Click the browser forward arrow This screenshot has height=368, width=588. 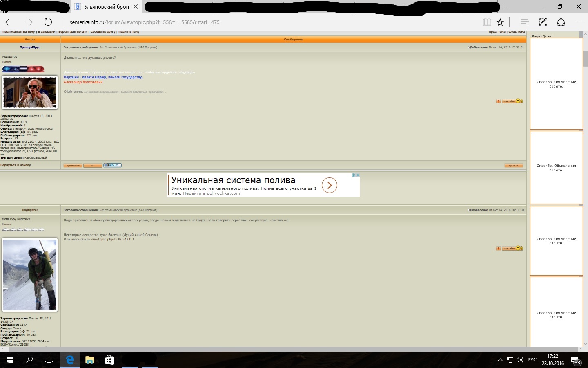[x=29, y=22]
